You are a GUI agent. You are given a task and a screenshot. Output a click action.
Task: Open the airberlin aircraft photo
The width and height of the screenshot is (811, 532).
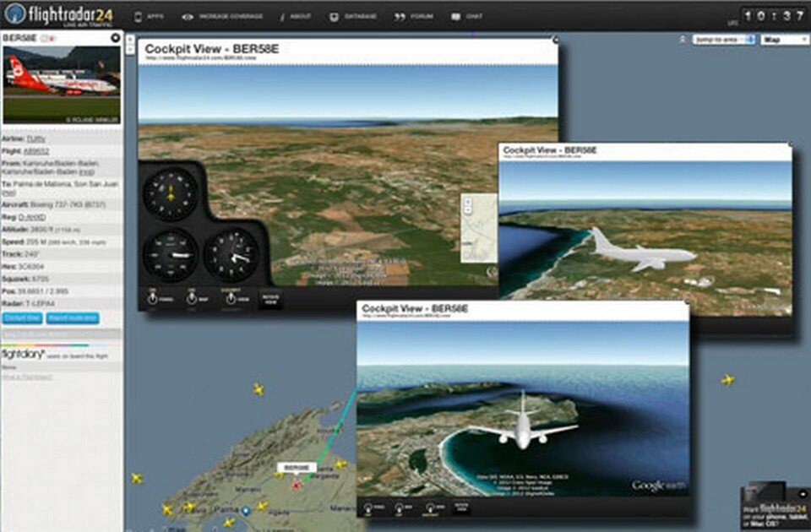click(62, 84)
